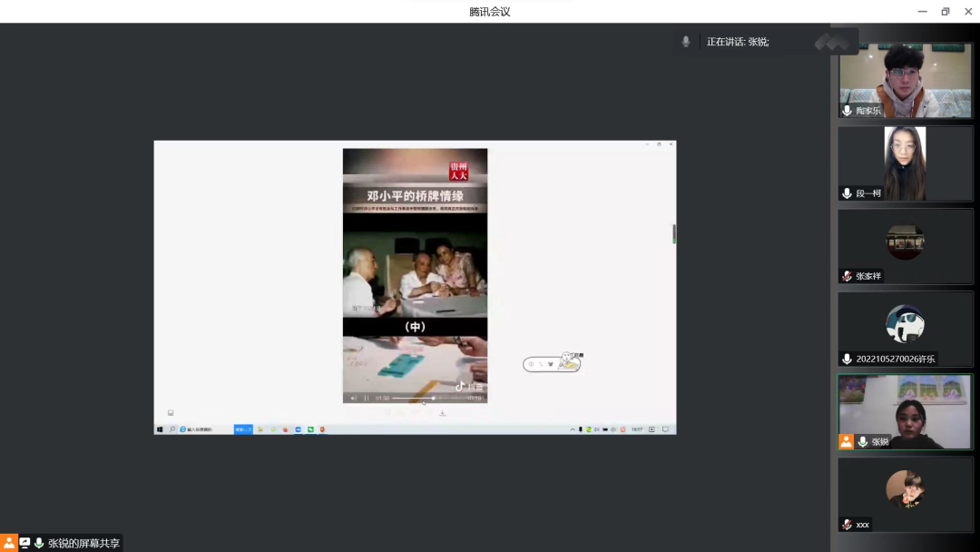Click the green mic icon beside 张锐的屏幕共享
This screenshot has height=552, width=980.
click(x=39, y=543)
